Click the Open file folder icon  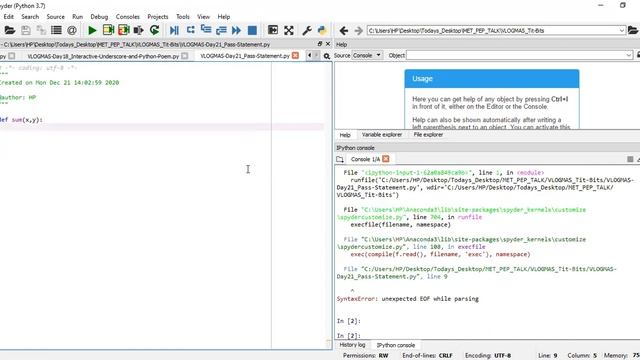10,30
